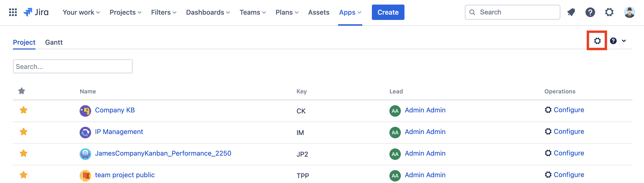Open the Assets menu item
644x183 pixels.
tap(318, 12)
